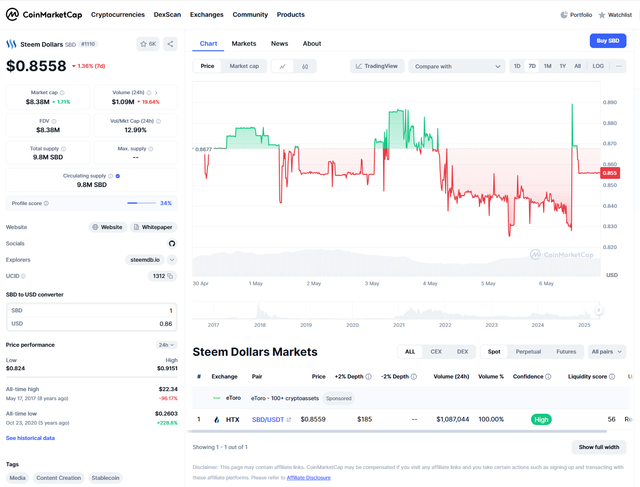Click the share icon button
Image resolution: width=640 pixels, height=487 pixels.
170,44
